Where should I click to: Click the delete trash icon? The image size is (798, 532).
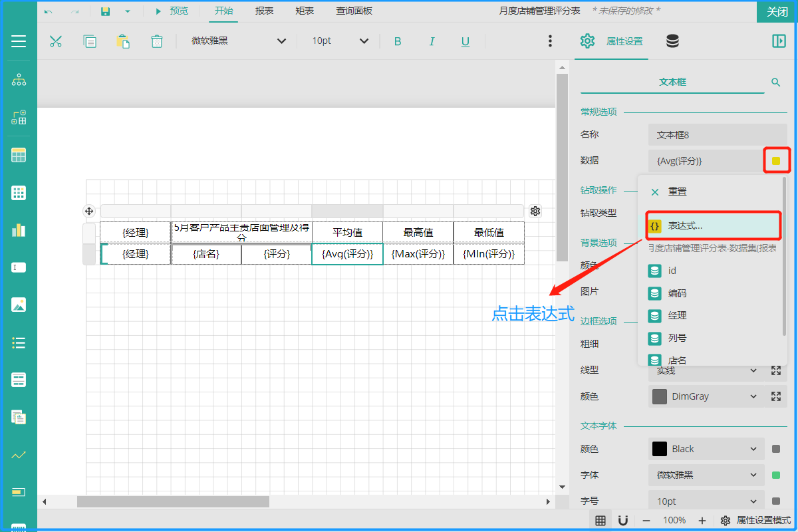157,41
